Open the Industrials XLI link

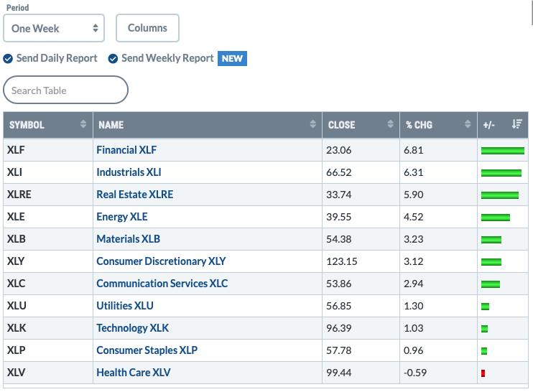point(129,172)
